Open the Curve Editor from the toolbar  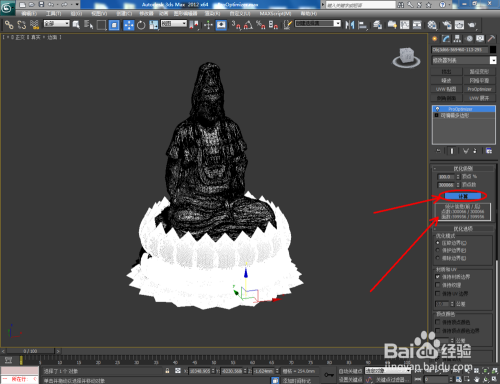click(405, 25)
